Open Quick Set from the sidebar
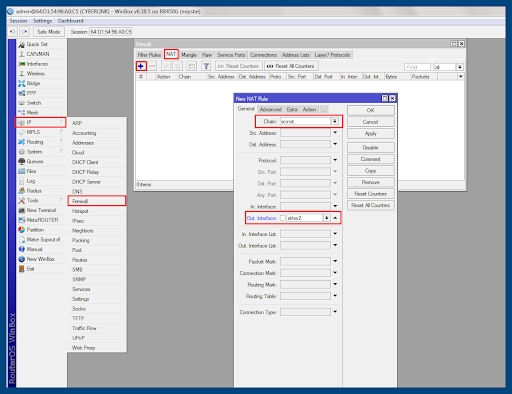512x394 pixels. point(37,44)
